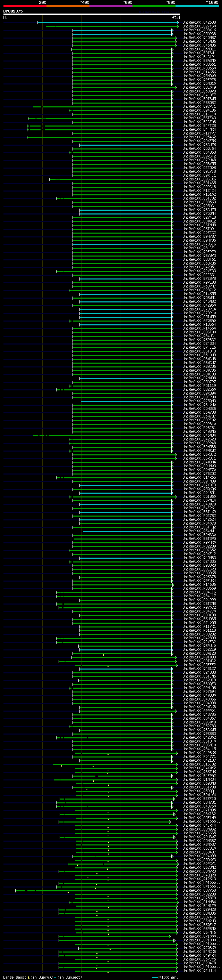Click the UniRef100_Q5MD11 label

pos(199,49)
